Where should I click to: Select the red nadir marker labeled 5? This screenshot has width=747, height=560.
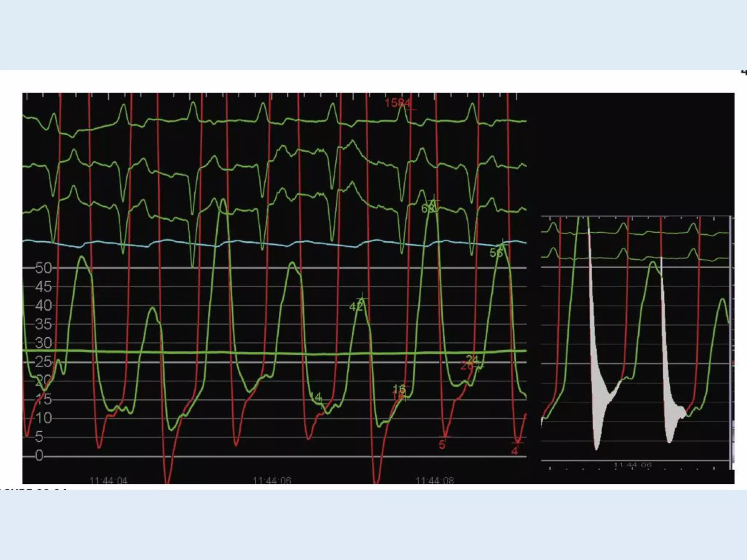pos(442,445)
